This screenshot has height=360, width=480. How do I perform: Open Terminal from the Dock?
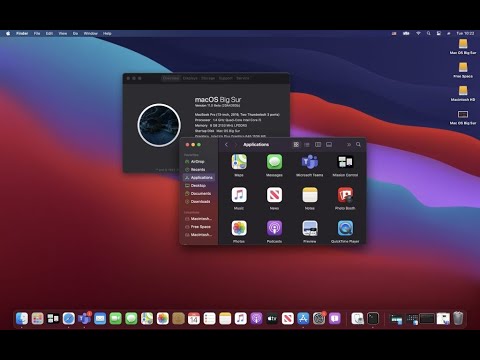click(x=373, y=319)
